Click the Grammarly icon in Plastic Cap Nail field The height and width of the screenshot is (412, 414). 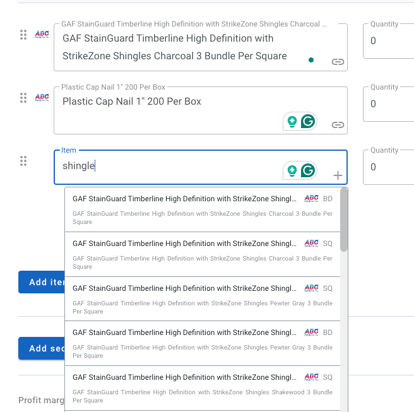click(308, 121)
